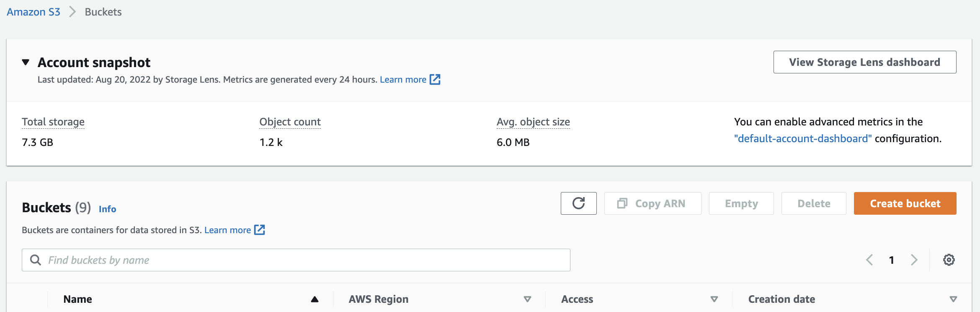
Task: Go to Amazon S3 breadcrumb
Action: pyautogui.click(x=34, y=12)
